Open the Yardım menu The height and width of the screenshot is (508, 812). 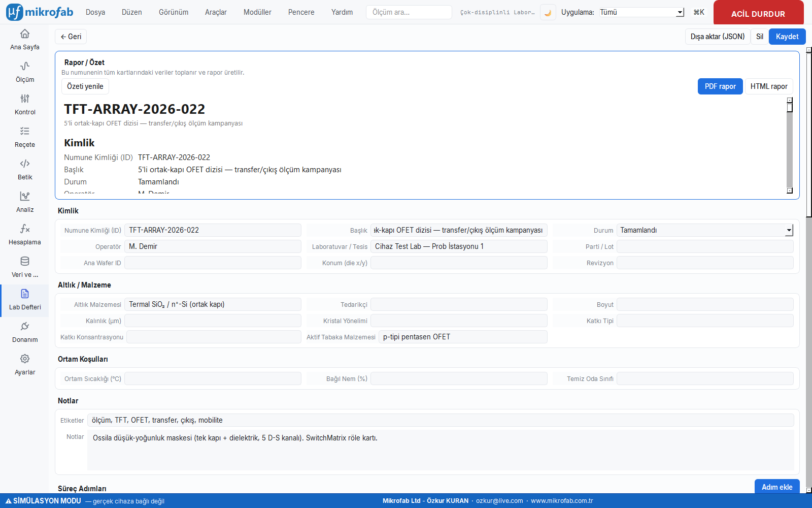point(342,12)
